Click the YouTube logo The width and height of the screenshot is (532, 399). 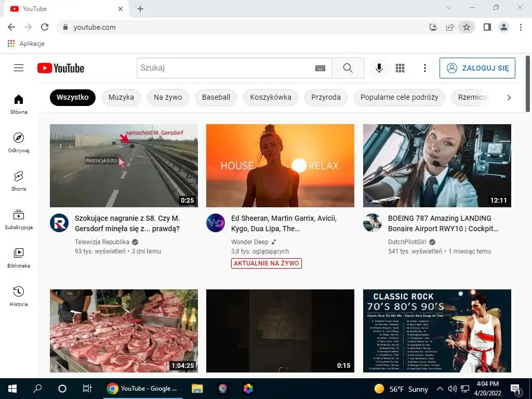click(x=61, y=68)
